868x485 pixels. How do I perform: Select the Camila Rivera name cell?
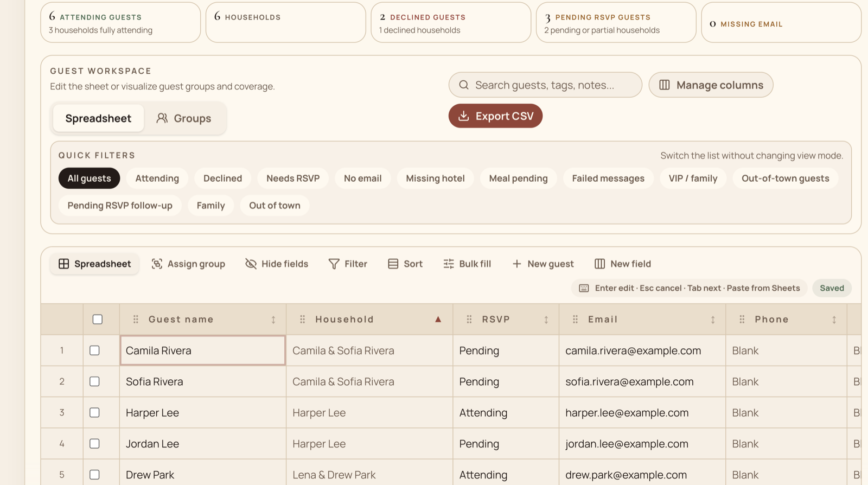(x=203, y=350)
